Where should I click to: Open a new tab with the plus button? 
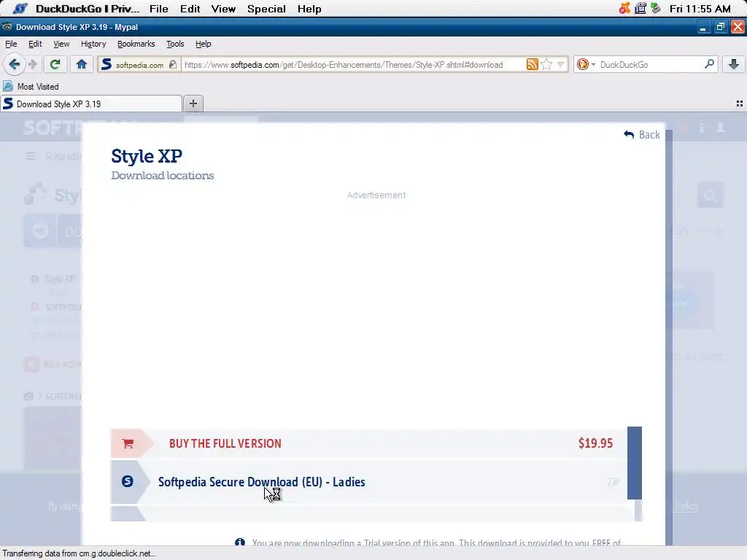tap(193, 104)
